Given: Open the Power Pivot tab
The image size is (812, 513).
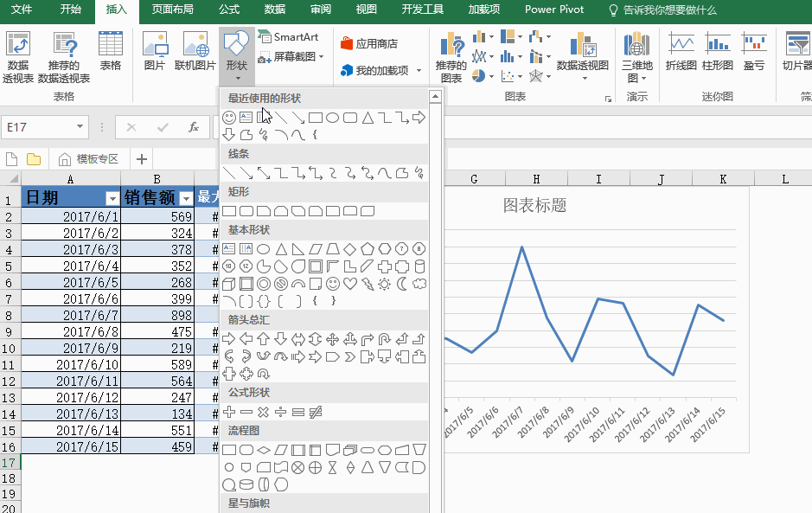Looking at the screenshot, I should click(x=554, y=10).
